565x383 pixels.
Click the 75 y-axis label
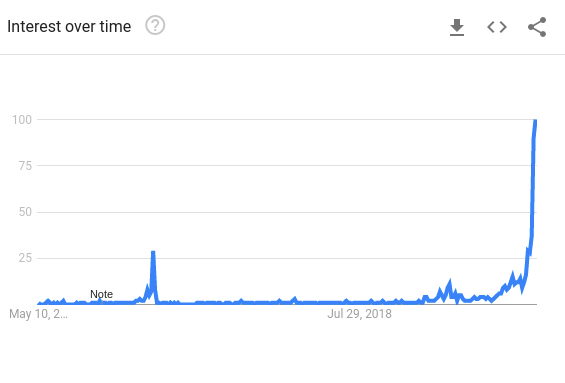coord(25,166)
